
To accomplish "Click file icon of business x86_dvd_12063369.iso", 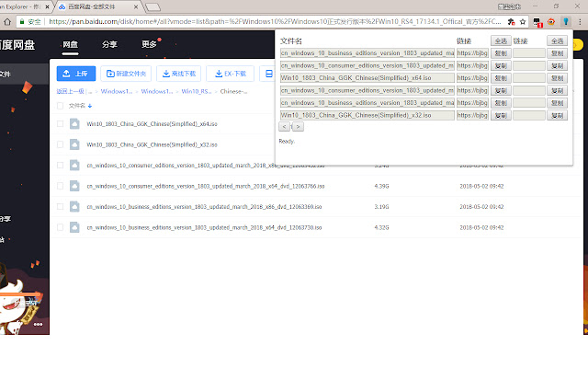I will click(74, 206).
